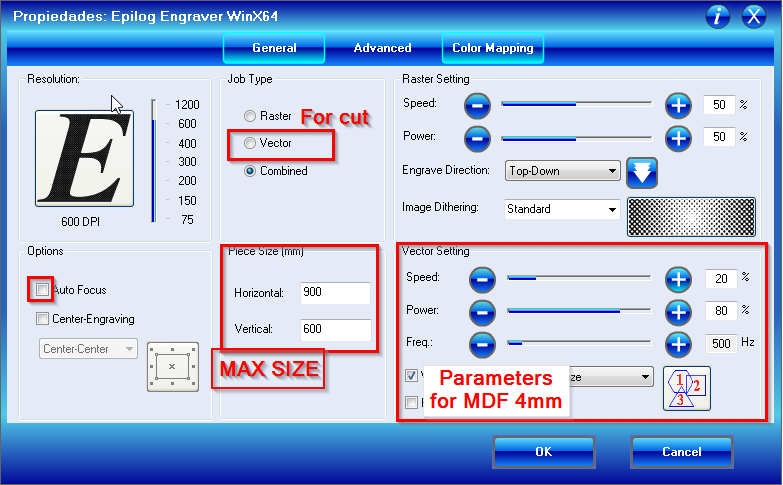The width and height of the screenshot is (783, 485).
Task: Click the vector sorting 1-2-3 shapes icon
Action: coord(687,389)
